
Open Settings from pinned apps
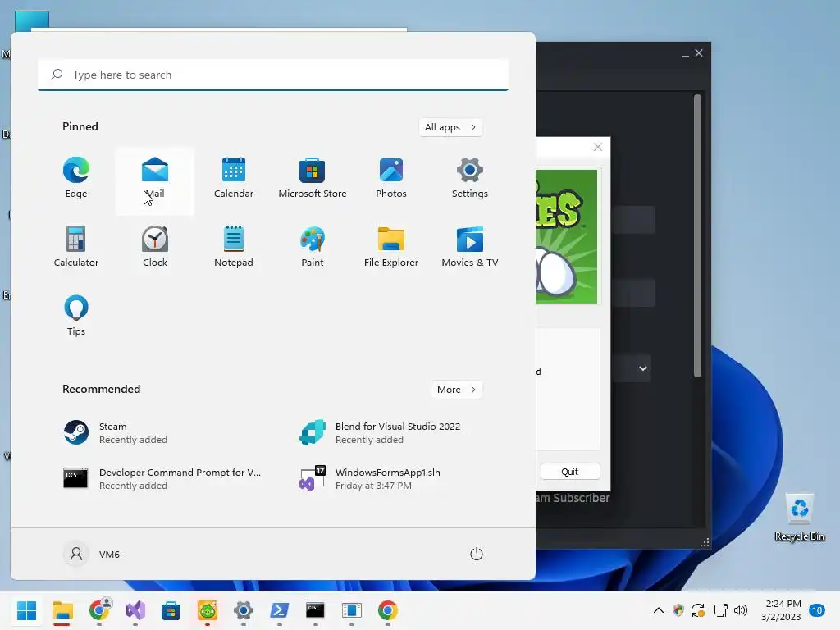click(470, 178)
